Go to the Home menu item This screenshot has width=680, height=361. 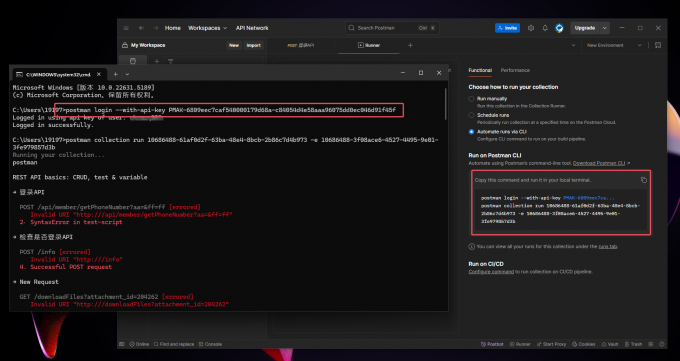tap(173, 28)
